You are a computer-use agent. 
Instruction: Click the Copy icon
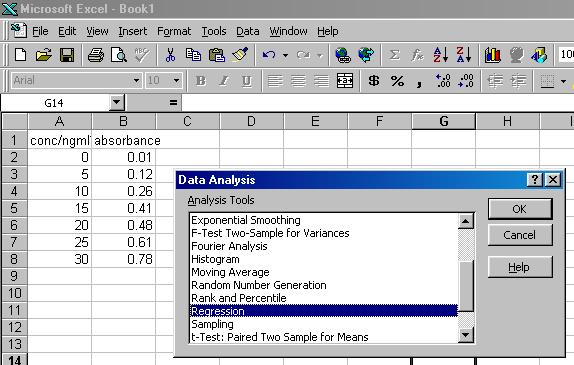(193, 55)
